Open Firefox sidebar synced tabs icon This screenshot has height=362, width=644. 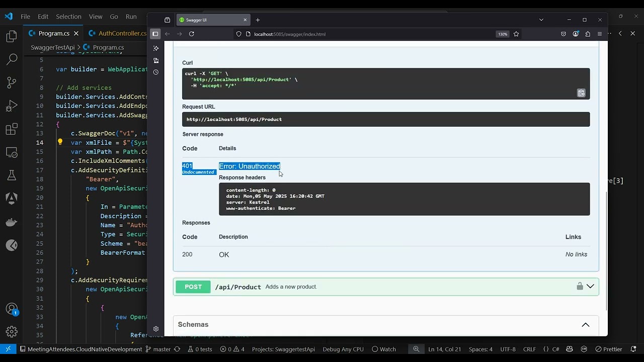[x=156, y=60]
